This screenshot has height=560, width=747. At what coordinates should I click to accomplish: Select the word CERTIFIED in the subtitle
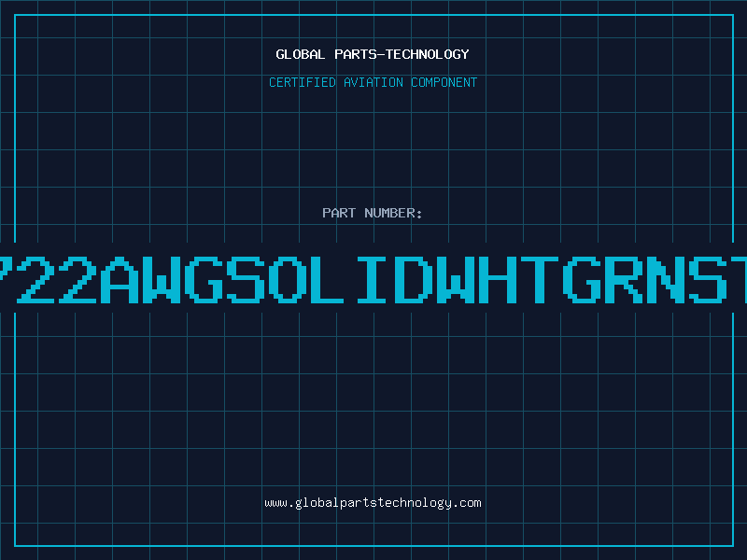click(303, 82)
